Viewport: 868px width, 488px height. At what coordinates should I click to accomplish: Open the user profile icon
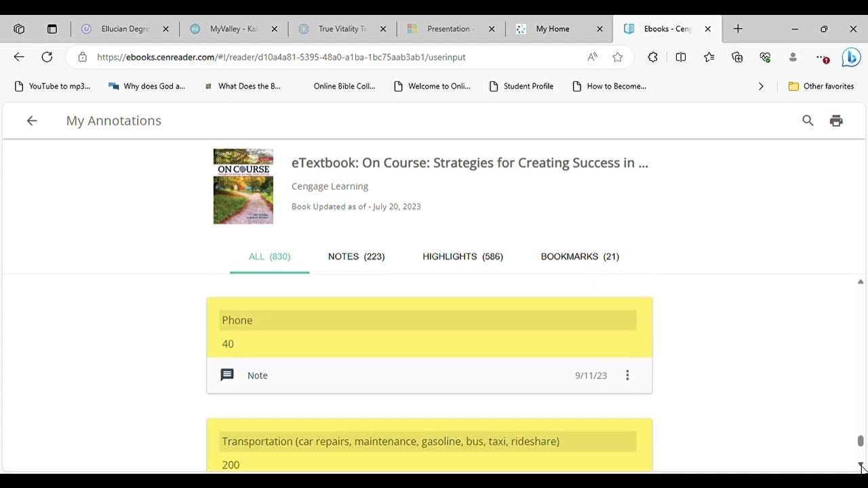(x=793, y=57)
